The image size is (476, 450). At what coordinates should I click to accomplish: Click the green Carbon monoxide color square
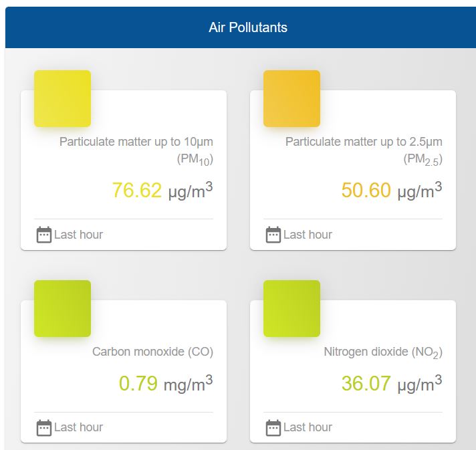click(x=62, y=308)
